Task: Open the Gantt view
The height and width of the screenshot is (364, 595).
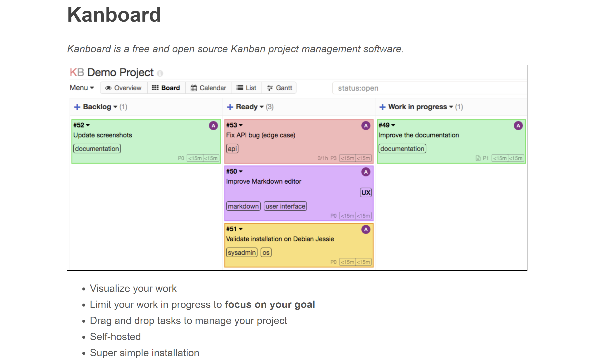Action: (279, 88)
